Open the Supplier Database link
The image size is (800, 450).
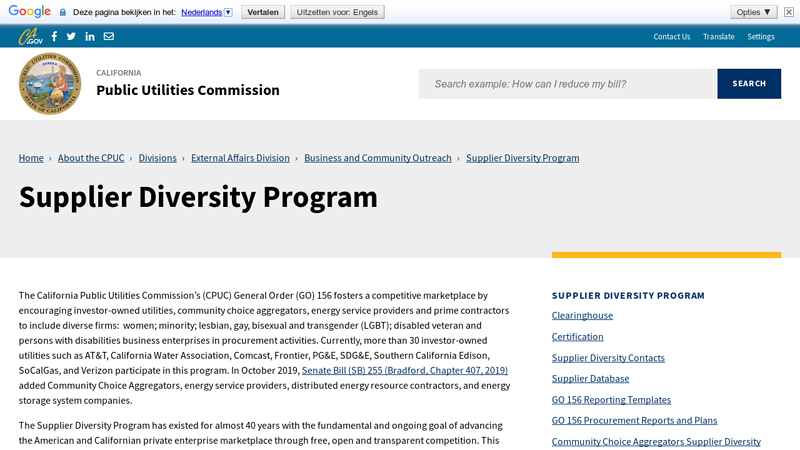pyautogui.click(x=590, y=379)
